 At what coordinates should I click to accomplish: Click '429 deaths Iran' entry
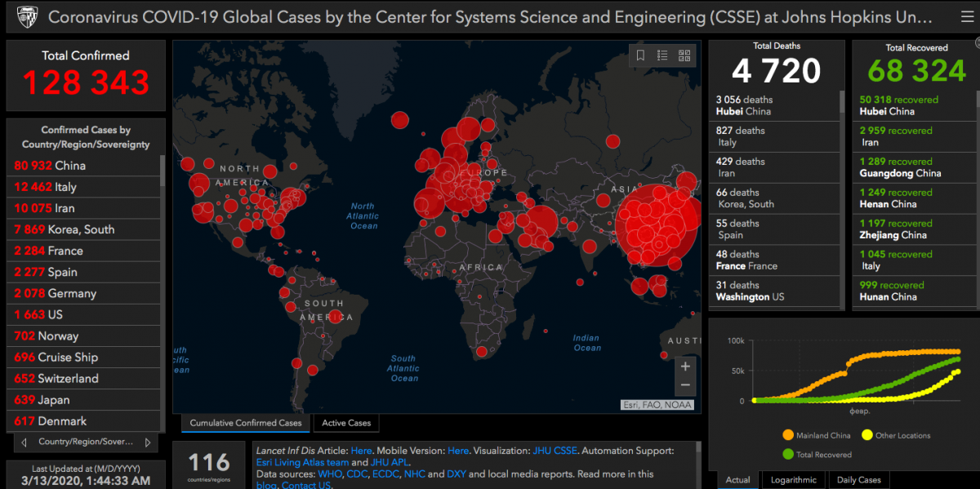click(x=773, y=167)
